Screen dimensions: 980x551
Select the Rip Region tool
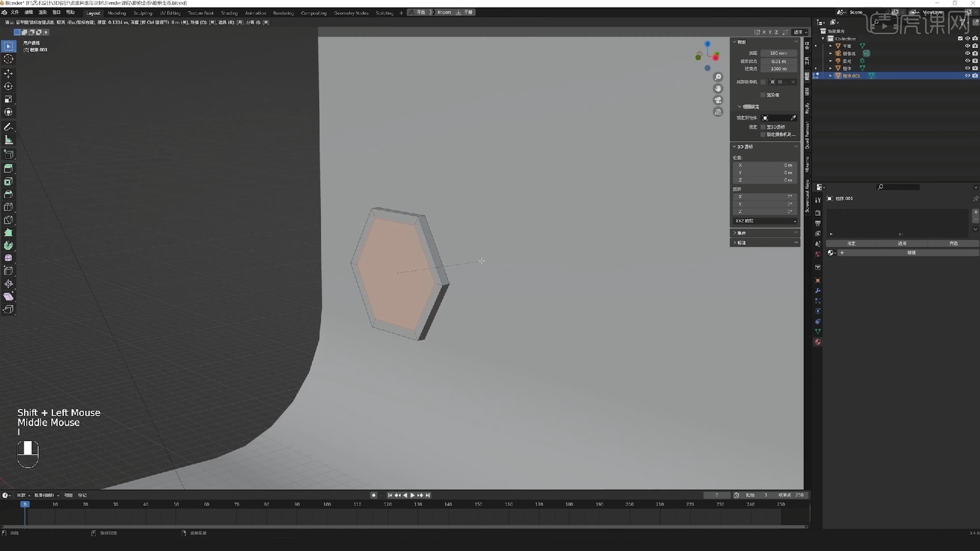point(9,309)
